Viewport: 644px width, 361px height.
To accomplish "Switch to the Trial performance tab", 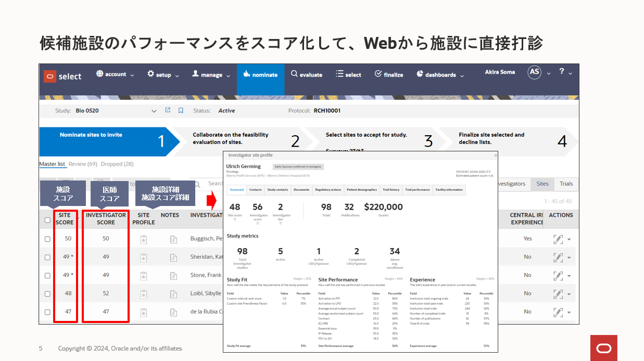I will coord(418,190).
